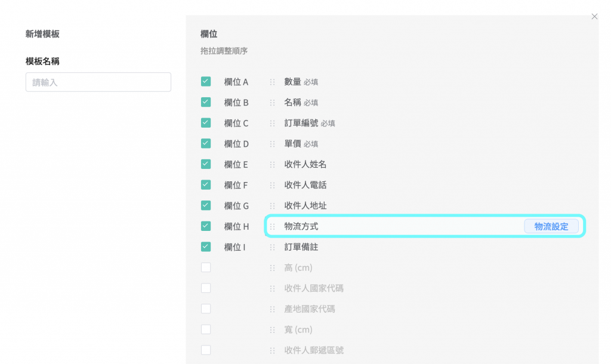Uncheck the 欄位 E checkbox
611x364 pixels.
point(206,164)
